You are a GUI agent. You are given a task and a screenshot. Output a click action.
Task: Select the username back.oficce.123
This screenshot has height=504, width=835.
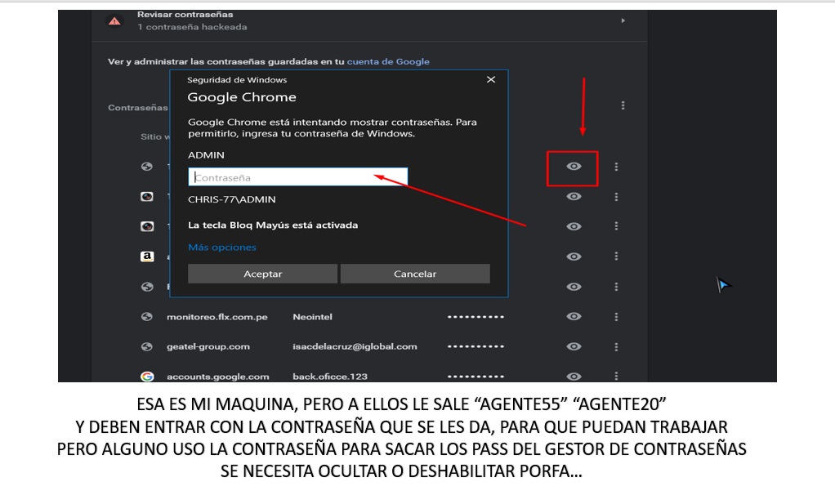pyautogui.click(x=330, y=377)
